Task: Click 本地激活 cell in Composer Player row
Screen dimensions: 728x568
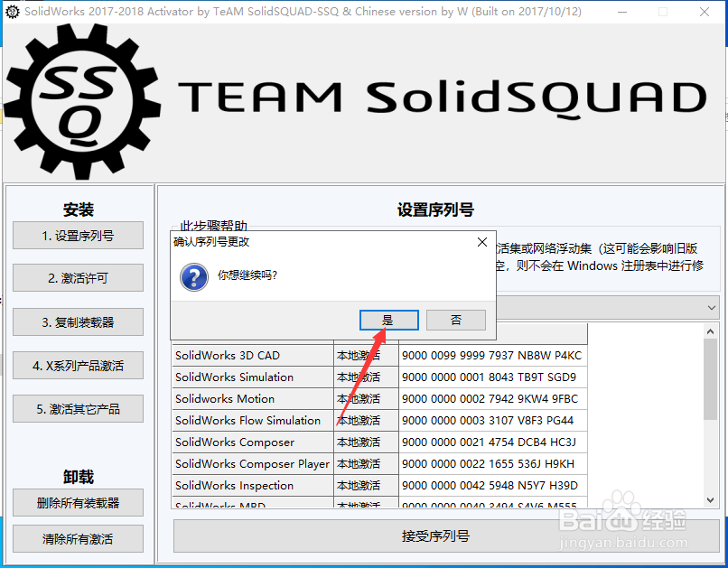Action: [366, 463]
